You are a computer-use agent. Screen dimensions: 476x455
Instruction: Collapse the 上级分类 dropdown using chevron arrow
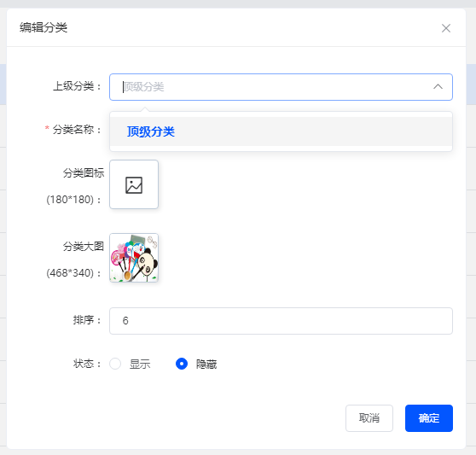(x=438, y=87)
